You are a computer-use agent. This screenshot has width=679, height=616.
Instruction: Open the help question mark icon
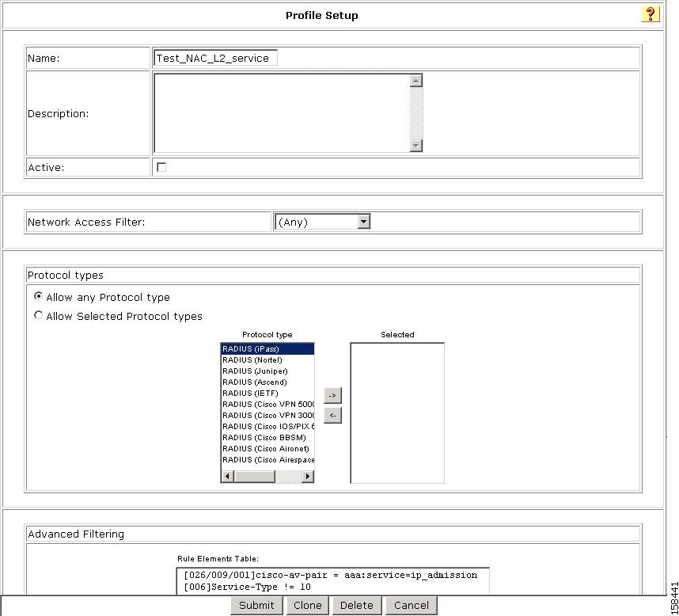(651, 13)
